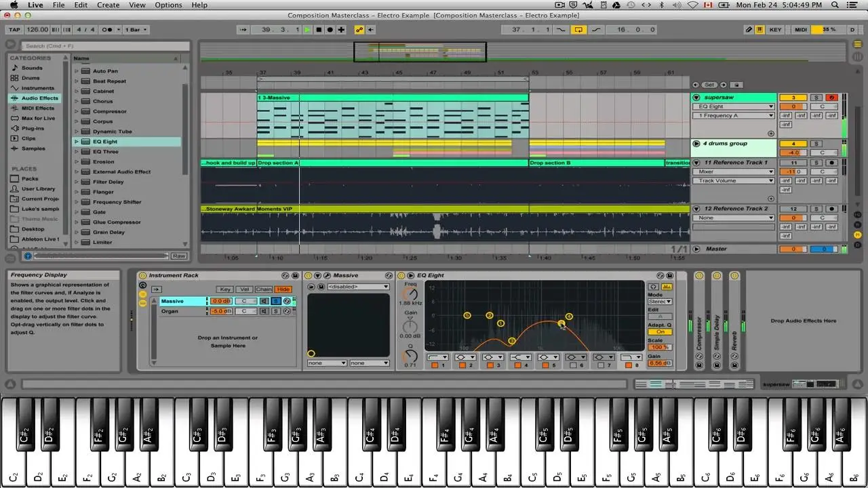Open User Library place
Image resolution: width=868 pixels, height=488 pixels.
pyautogui.click(x=38, y=189)
